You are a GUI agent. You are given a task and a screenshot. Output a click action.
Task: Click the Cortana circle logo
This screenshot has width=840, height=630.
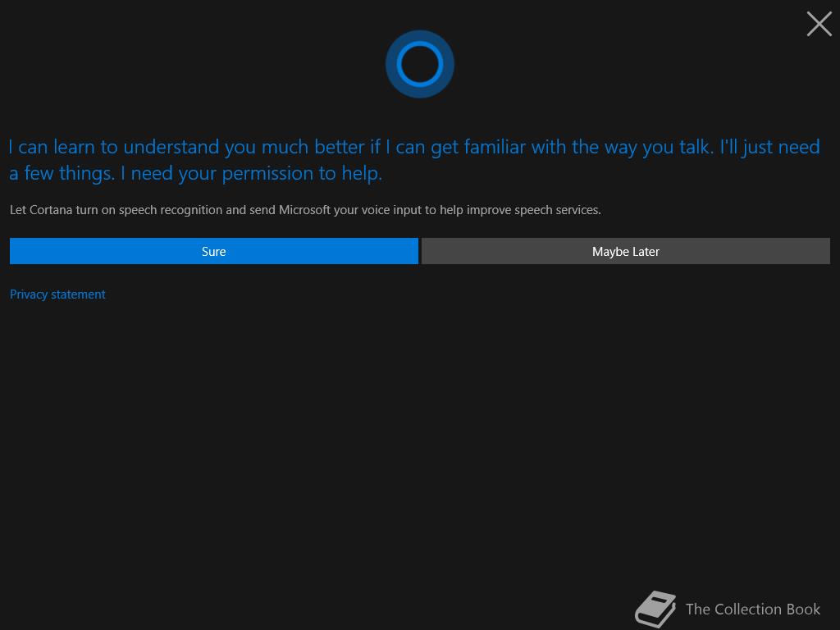coord(420,64)
